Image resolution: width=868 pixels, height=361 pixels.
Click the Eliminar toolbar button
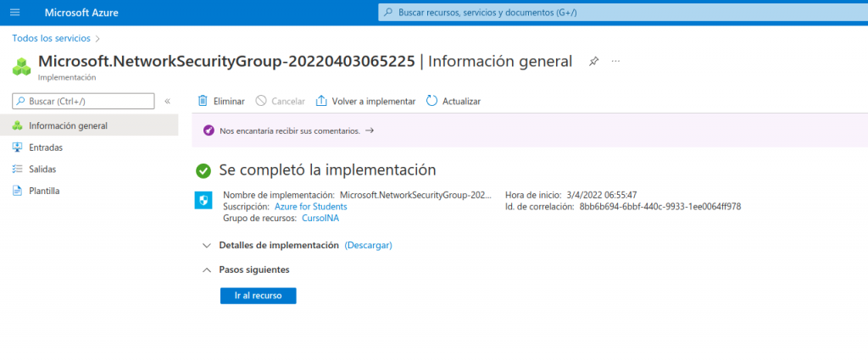221,102
